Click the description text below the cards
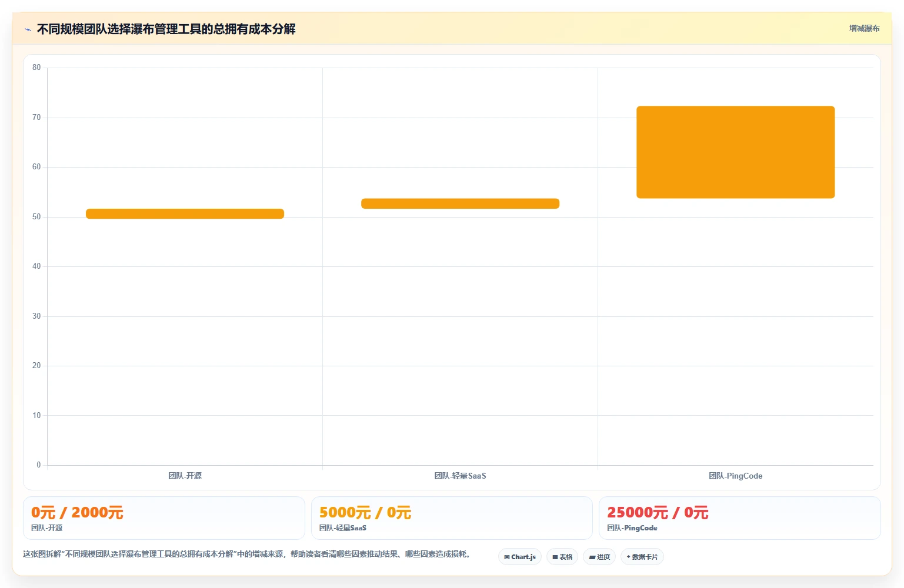Screen dimensions: 904x588 246,554
